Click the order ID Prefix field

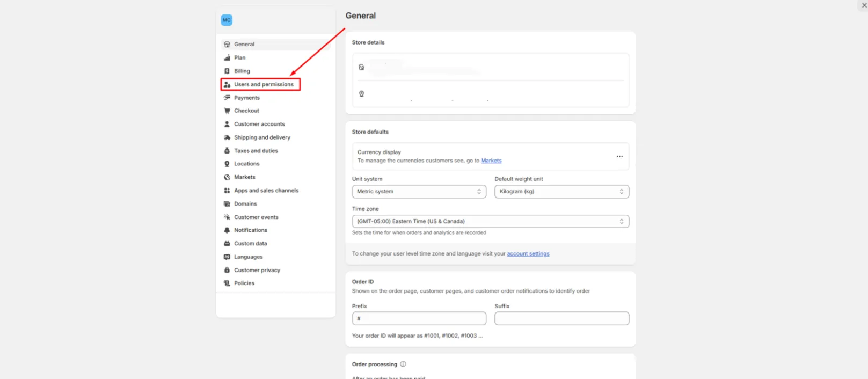coord(419,318)
